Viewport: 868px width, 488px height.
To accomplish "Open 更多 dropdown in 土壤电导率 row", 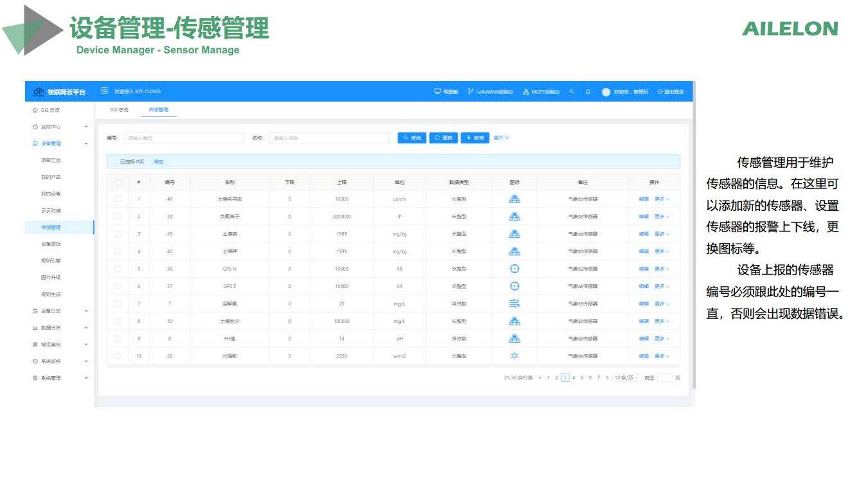I will 662,199.
